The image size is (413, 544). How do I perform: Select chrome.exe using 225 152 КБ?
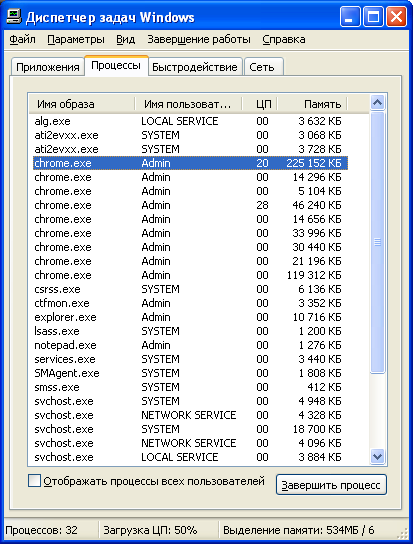[190, 163]
